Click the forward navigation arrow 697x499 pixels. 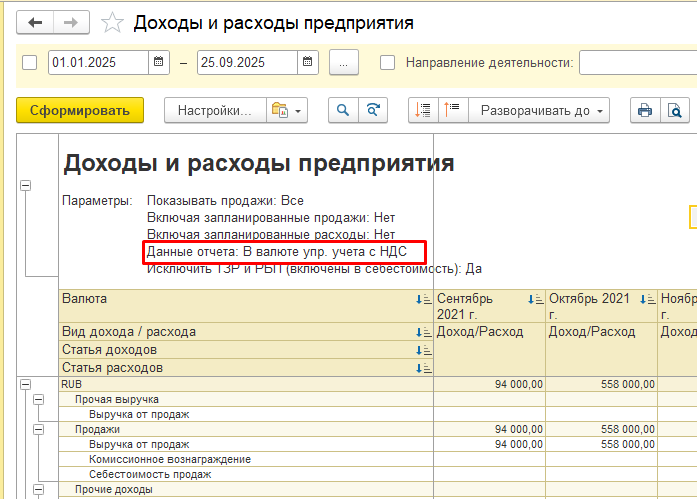[x=70, y=22]
